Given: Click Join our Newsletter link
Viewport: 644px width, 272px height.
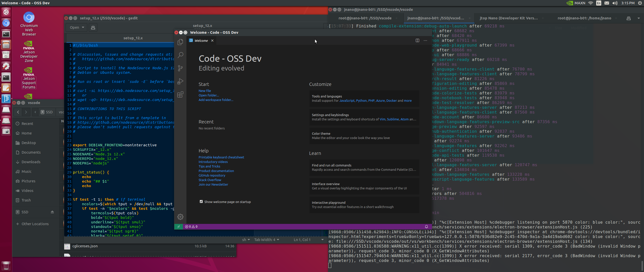Looking at the screenshot, I should pos(213,184).
